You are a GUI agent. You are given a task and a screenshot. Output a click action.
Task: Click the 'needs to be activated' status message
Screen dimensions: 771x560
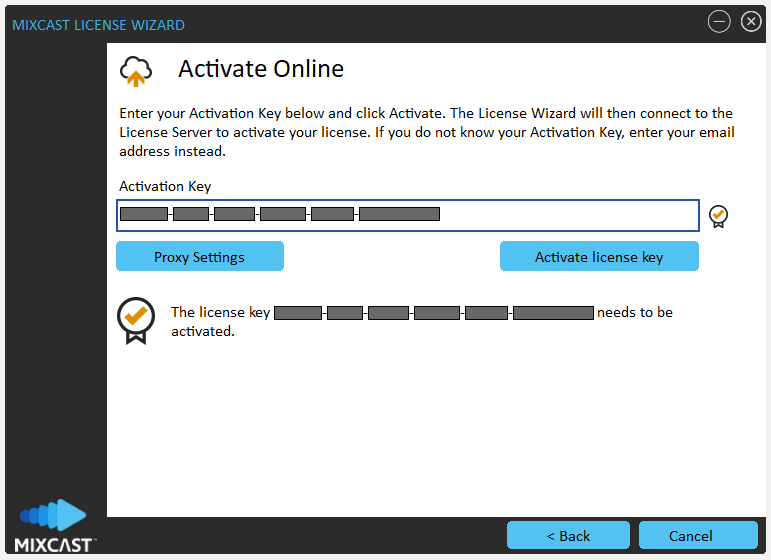click(421, 322)
